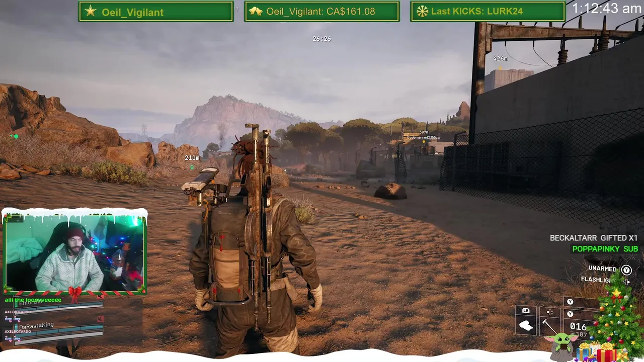The image size is (644, 362).
Task: Click the 426m distance marker
Action: (500, 59)
